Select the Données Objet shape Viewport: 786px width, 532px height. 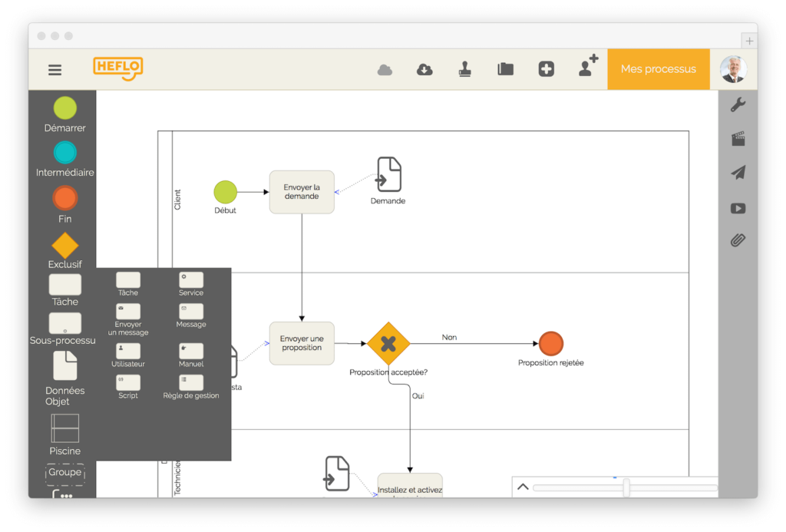[x=65, y=366]
